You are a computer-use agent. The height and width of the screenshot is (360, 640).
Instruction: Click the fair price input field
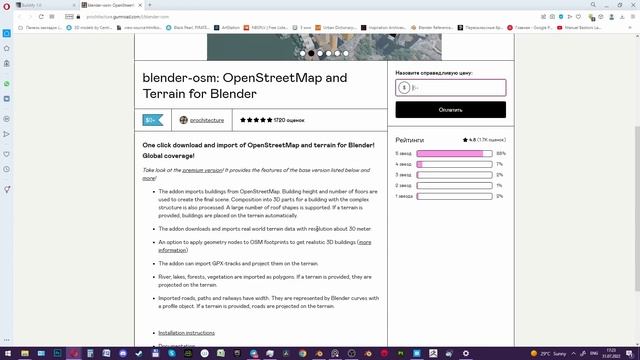click(451, 87)
